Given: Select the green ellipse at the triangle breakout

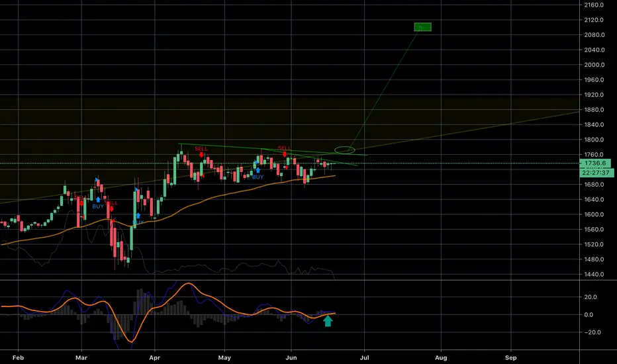Looking at the screenshot, I should pyautogui.click(x=345, y=150).
